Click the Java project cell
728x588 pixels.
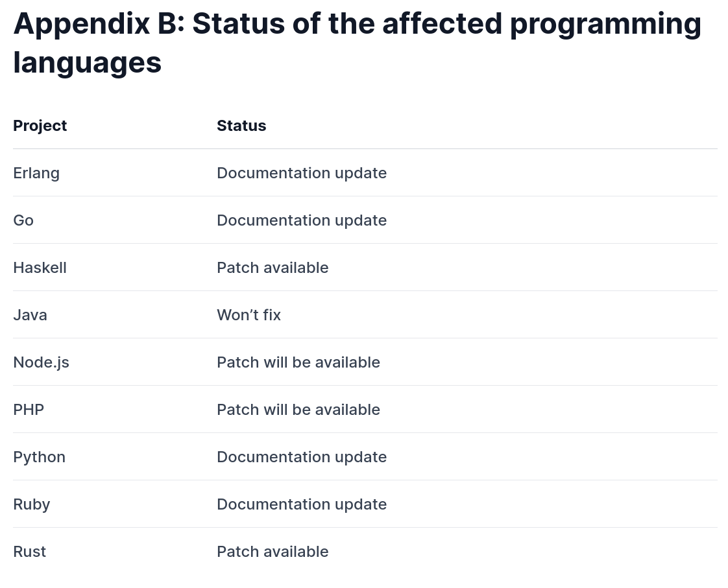(30, 315)
